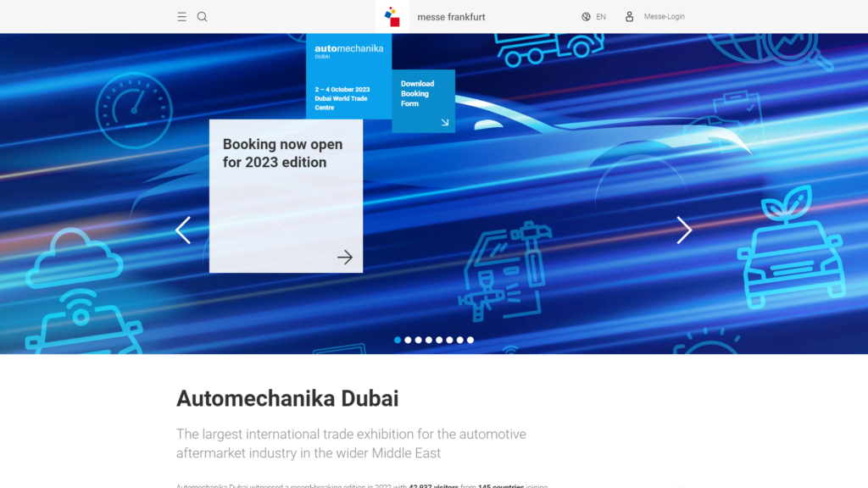Go to next slide with right arrow
This screenshot has height=488, width=868.
[684, 230]
